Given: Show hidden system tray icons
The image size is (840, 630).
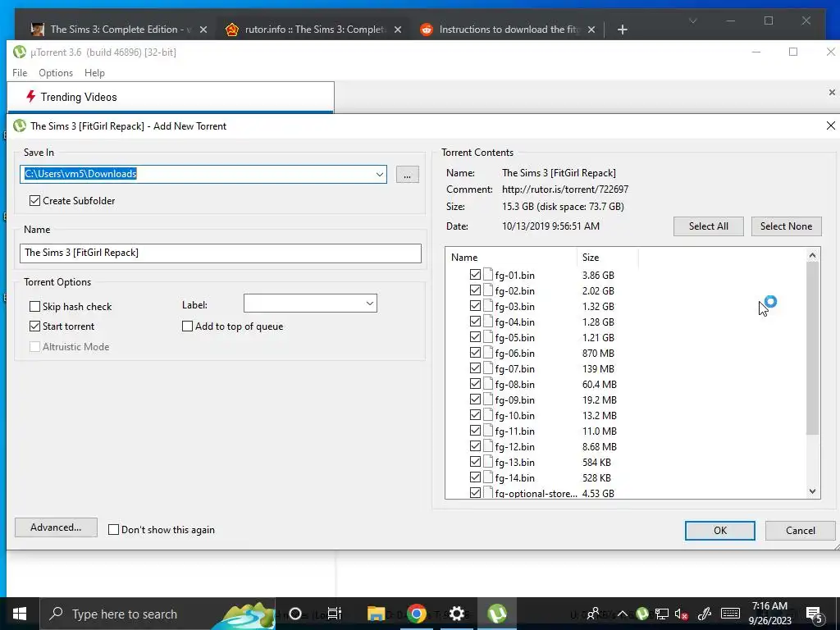Looking at the screenshot, I should point(623,614).
